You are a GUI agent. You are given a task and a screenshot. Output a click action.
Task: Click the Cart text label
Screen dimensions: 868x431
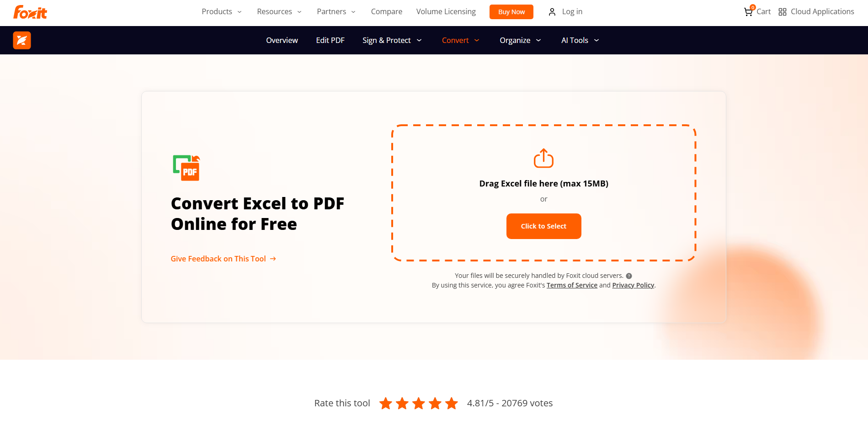coord(763,12)
